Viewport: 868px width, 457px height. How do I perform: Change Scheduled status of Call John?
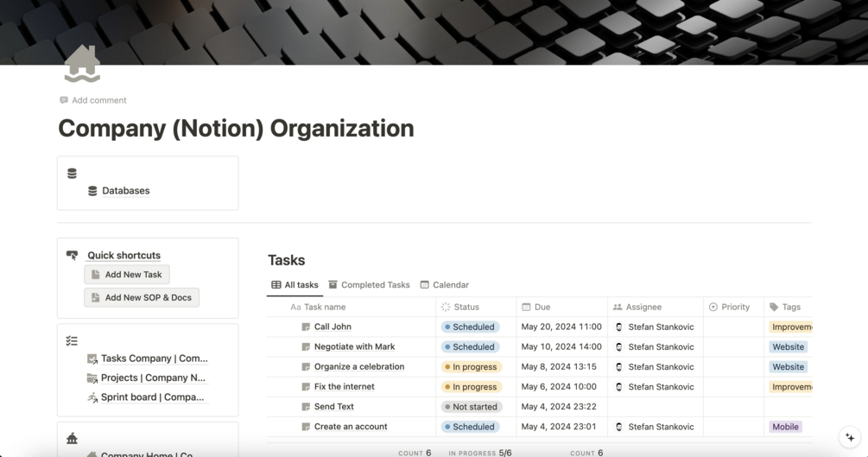tap(471, 327)
